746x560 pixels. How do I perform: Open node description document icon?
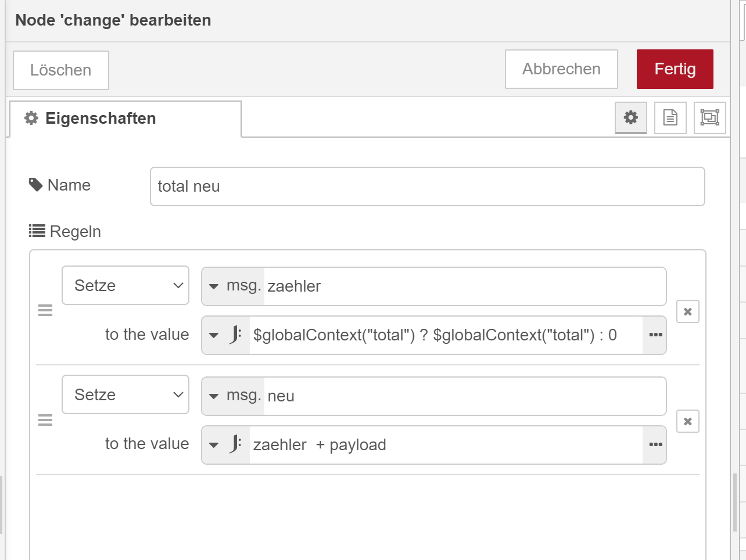[670, 118]
